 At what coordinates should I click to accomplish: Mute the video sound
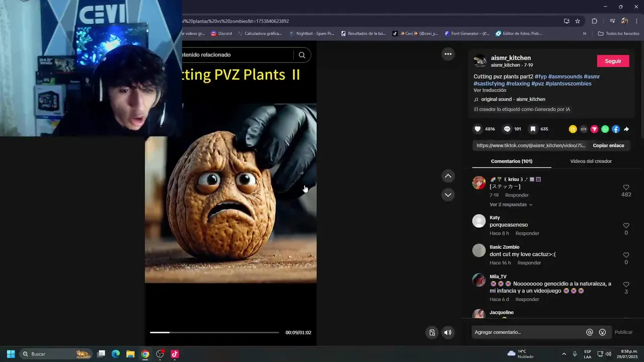447,332
